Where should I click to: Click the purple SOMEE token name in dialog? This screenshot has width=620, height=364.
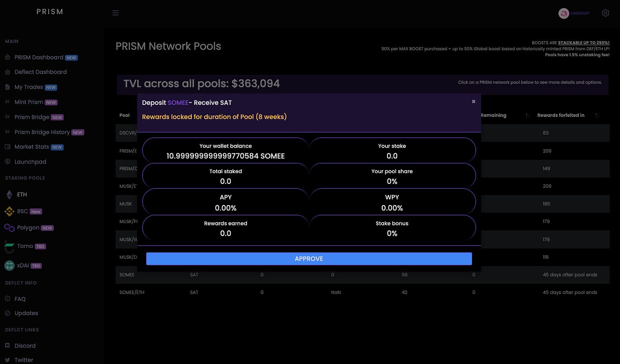[178, 103]
